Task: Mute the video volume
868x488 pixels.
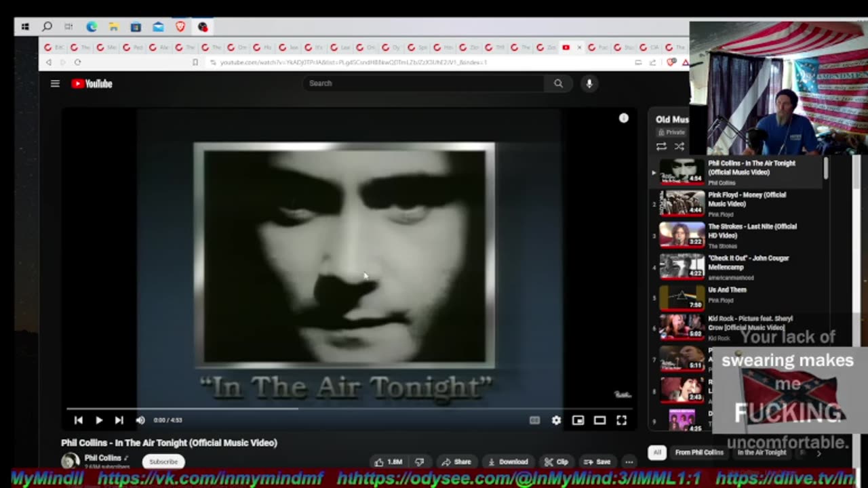Action: click(x=140, y=420)
